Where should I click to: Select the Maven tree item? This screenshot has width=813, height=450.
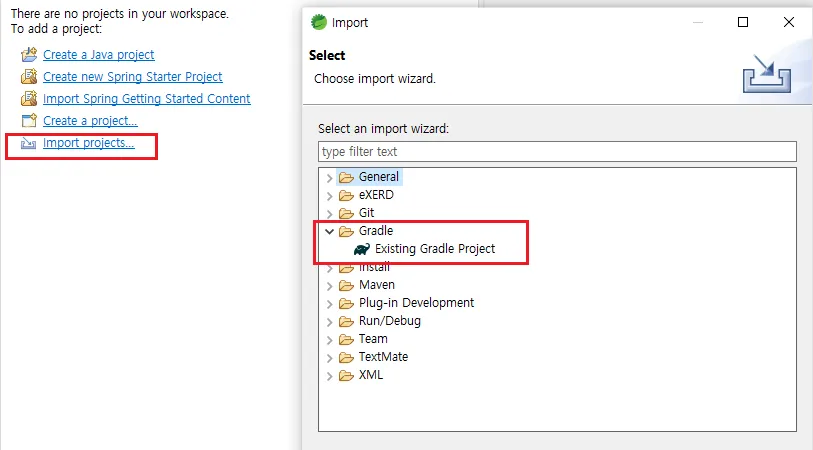coord(376,285)
